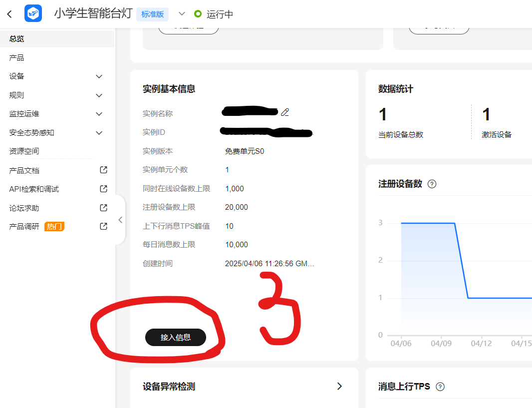Image resolution: width=532 pixels, height=408 pixels.
Task: Click the external link icon beside 产品调研
Action: tap(103, 226)
